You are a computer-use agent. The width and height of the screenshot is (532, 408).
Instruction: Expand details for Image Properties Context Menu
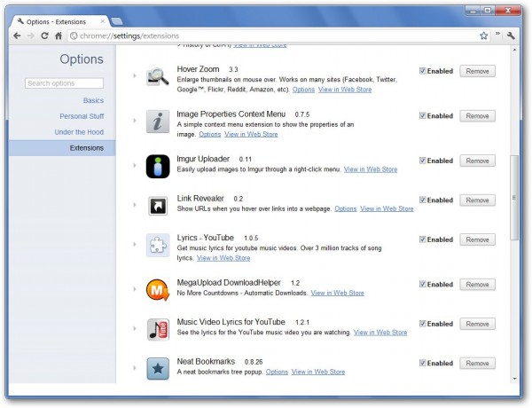(135, 121)
